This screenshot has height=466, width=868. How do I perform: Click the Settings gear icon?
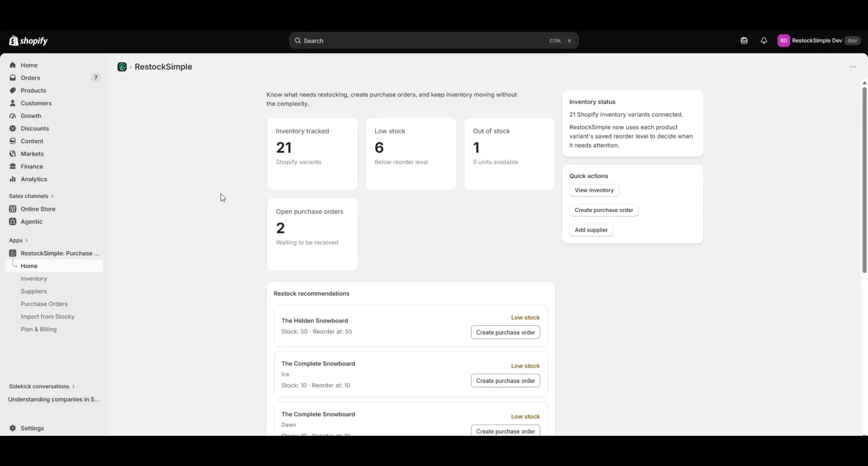point(13,428)
